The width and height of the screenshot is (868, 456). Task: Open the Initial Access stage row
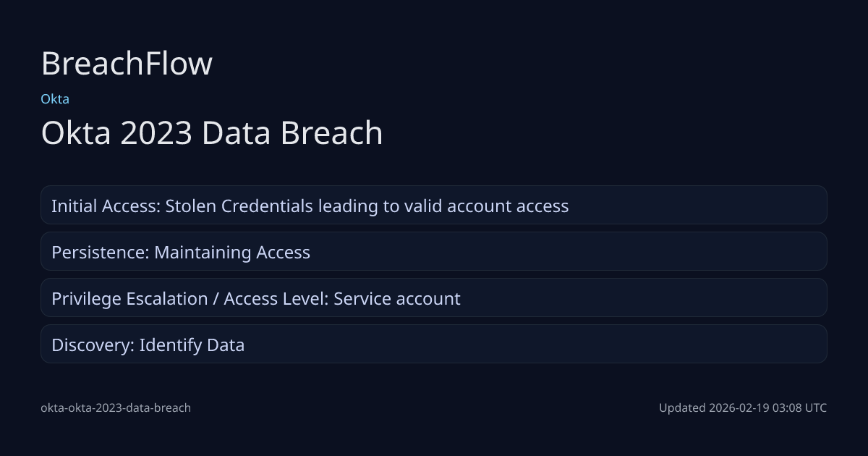(434, 206)
